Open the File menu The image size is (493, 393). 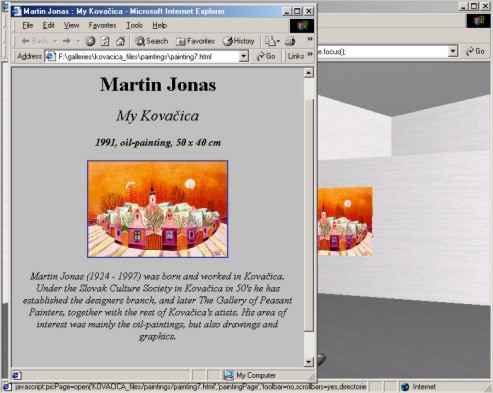click(x=27, y=25)
